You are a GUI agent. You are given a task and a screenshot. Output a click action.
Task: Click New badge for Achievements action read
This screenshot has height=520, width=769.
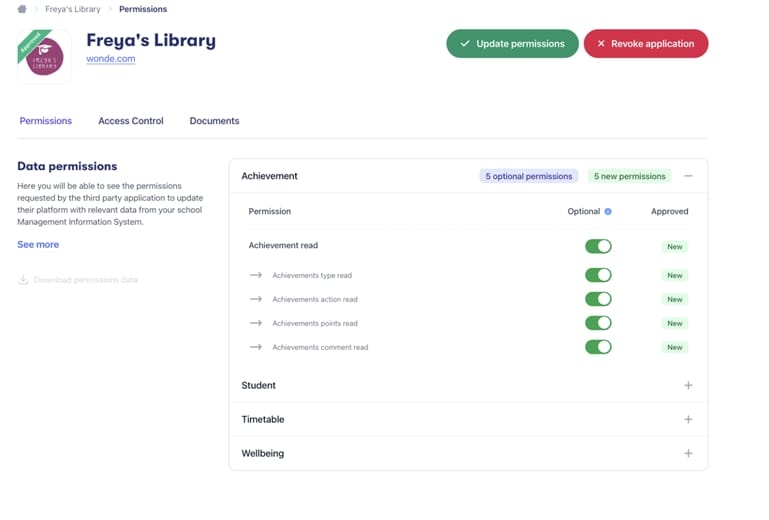[675, 299]
